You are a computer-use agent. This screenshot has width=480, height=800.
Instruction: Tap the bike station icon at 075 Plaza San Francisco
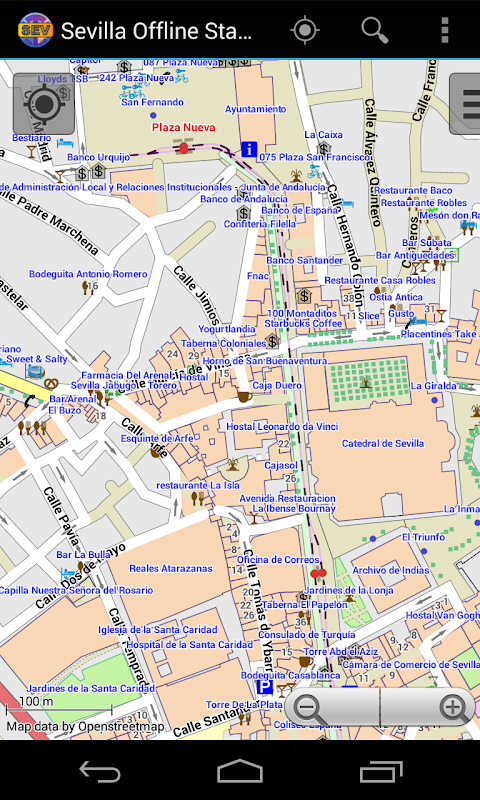315,171
